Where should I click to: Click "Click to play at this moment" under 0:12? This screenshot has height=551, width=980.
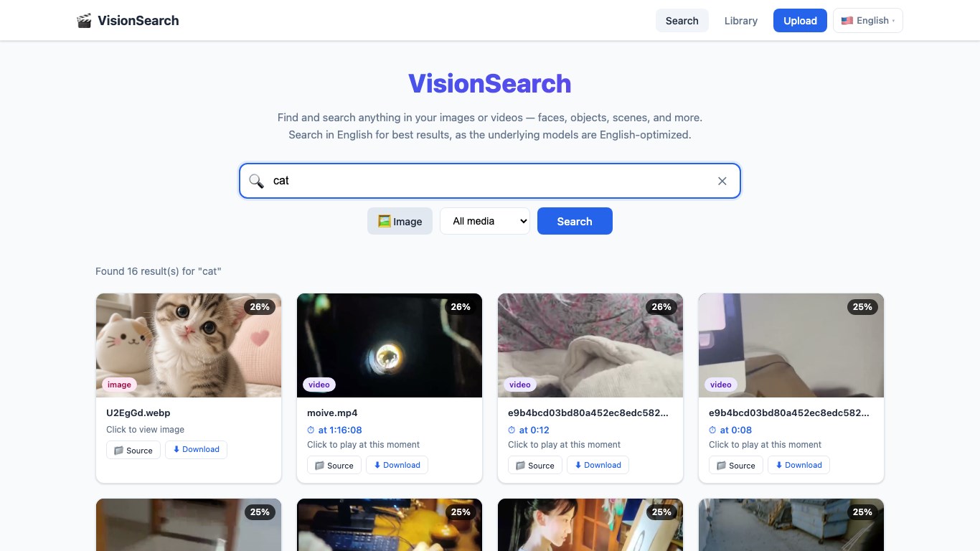[x=565, y=444]
